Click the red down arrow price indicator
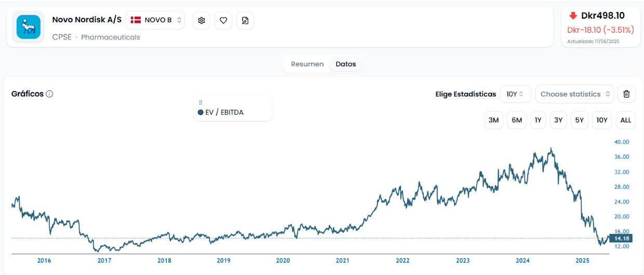This screenshot has height=275, width=644. 573,16
